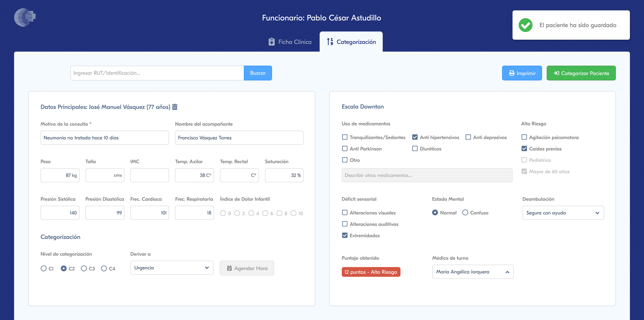Open the Médico de turno selector
This screenshot has height=320, width=644.
tap(473, 272)
